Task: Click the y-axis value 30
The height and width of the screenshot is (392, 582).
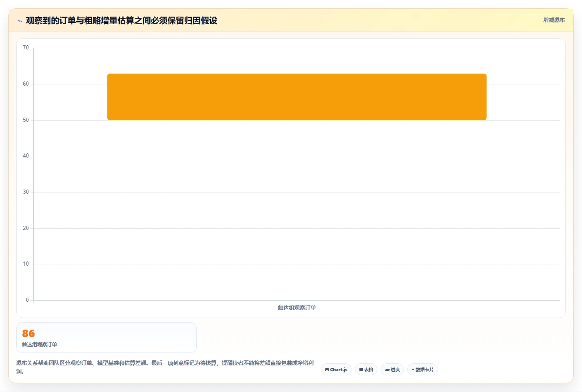Action: pyautogui.click(x=26, y=192)
